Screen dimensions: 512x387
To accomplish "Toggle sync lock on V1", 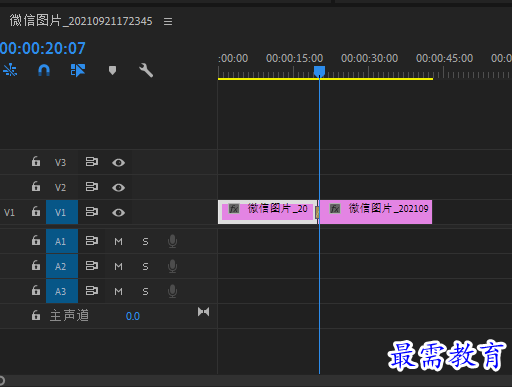I will 92,212.
